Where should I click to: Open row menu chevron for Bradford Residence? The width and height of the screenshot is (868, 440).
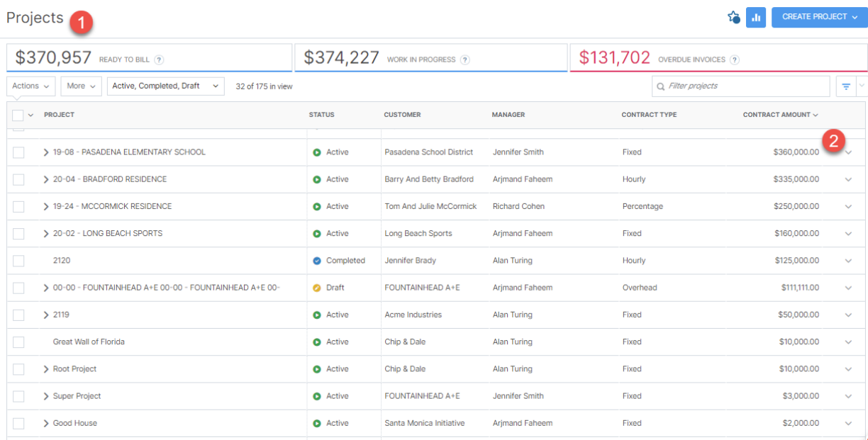(848, 179)
